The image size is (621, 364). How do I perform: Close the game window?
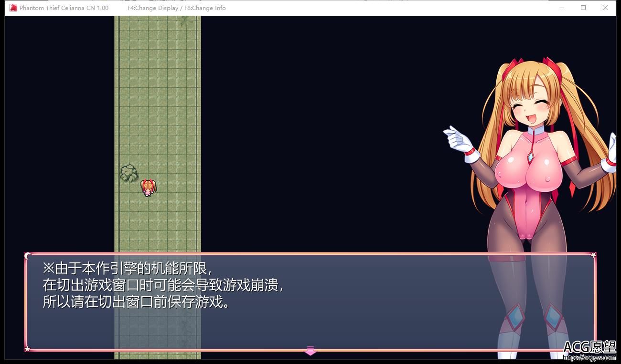[605, 8]
